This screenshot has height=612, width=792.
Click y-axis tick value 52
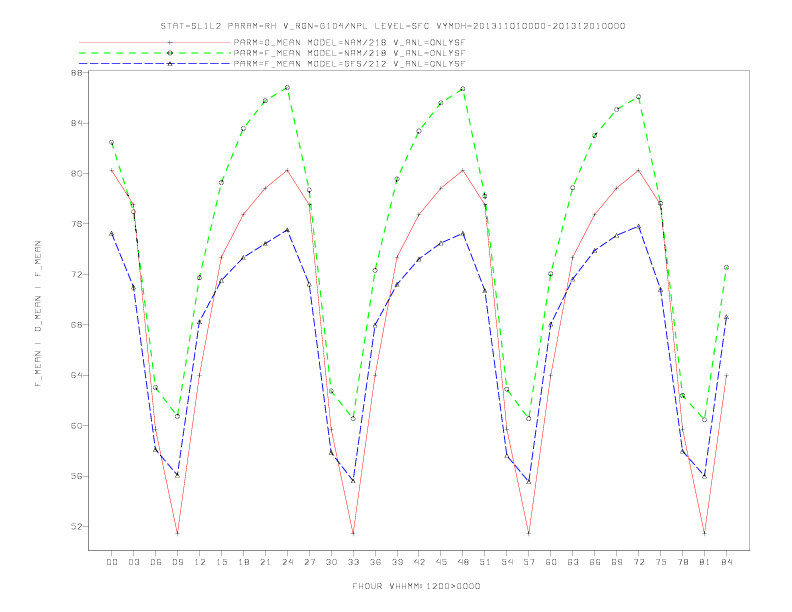[76, 527]
